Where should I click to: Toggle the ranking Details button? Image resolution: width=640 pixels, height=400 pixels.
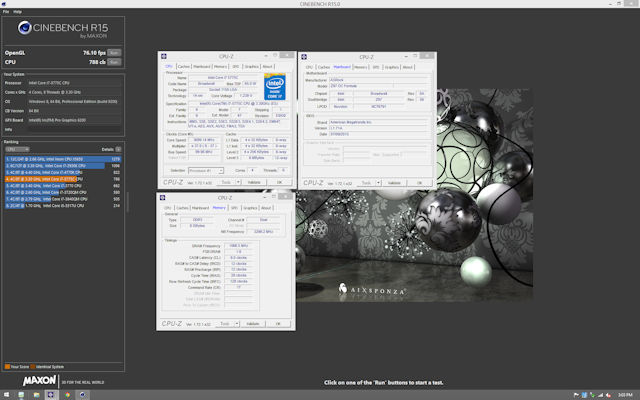coord(118,149)
